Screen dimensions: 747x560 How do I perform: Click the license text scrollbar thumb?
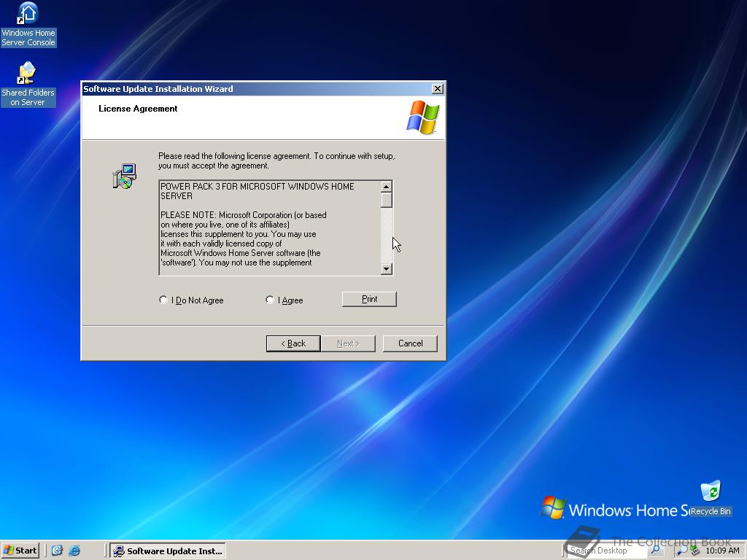pos(387,200)
